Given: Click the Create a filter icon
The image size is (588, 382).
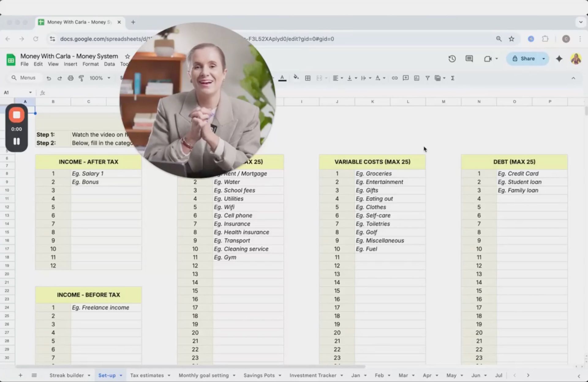Looking at the screenshot, I should (427, 78).
